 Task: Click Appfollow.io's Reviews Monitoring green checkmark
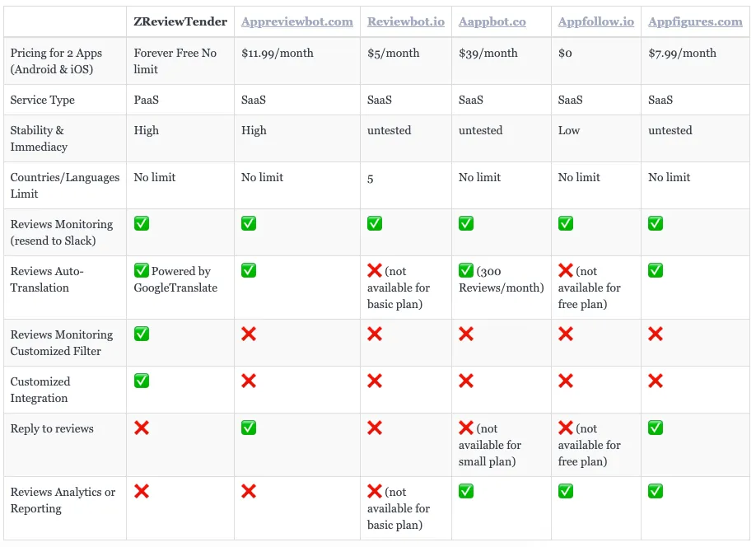click(566, 223)
